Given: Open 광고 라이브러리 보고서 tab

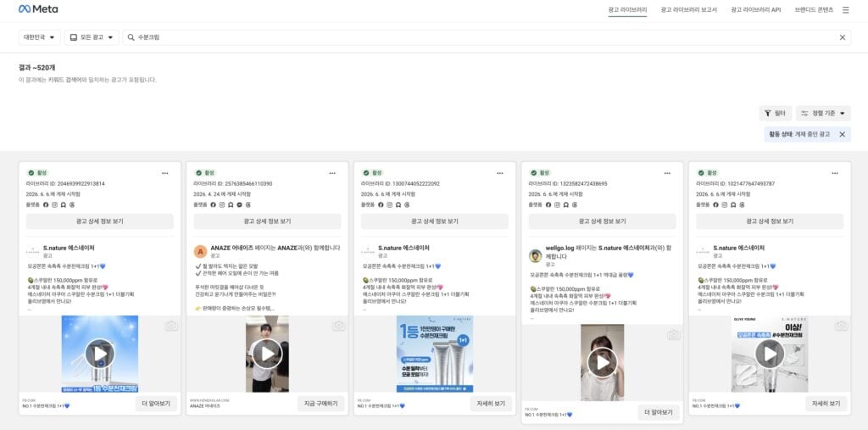Looking at the screenshot, I should click(688, 10).
